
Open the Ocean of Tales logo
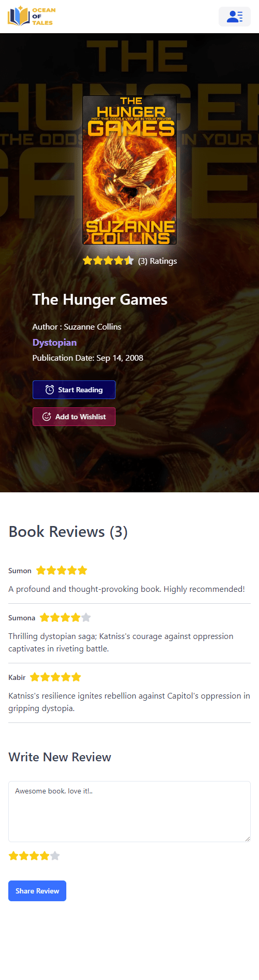(31, 16)
